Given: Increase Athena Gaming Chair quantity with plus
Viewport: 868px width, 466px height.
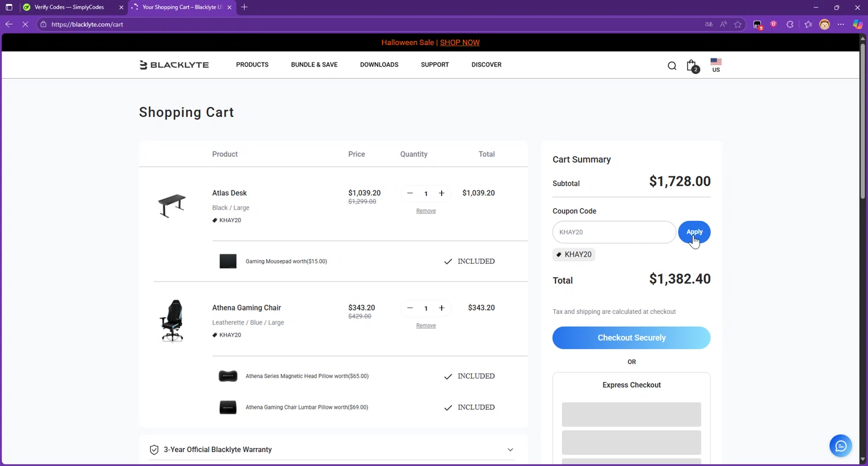Looking at the screenshot, I should [442, 308].
